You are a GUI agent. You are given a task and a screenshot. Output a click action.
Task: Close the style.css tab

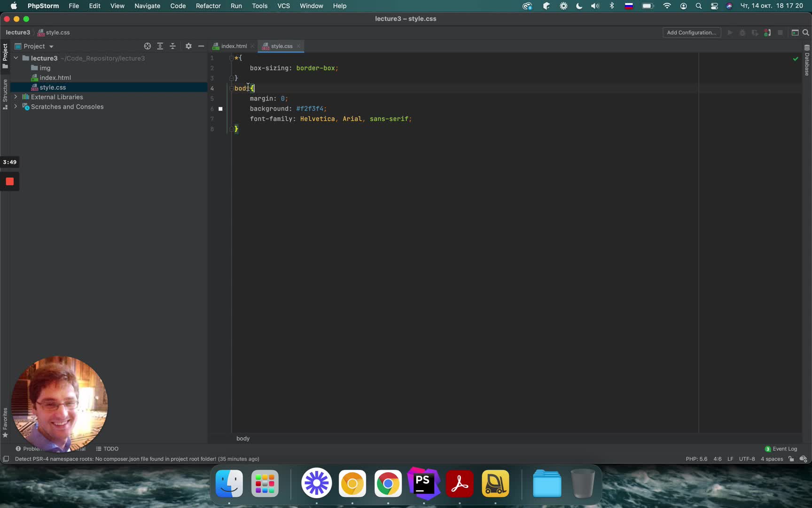[x=298, y=46]
